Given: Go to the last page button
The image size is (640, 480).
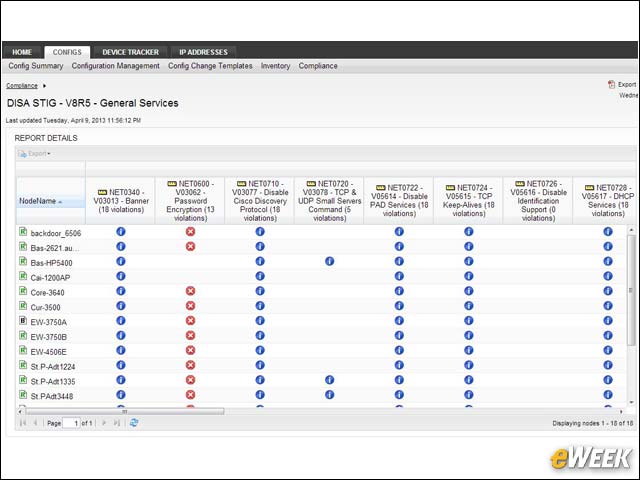Looking at the screenshot, I should click(117, 423).
